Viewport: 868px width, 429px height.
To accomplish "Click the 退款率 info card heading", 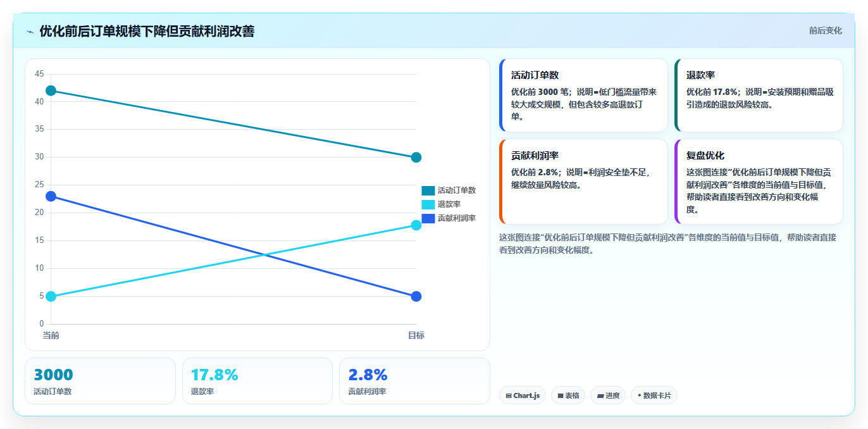I will pyautogui.click(x=700, y=75).
